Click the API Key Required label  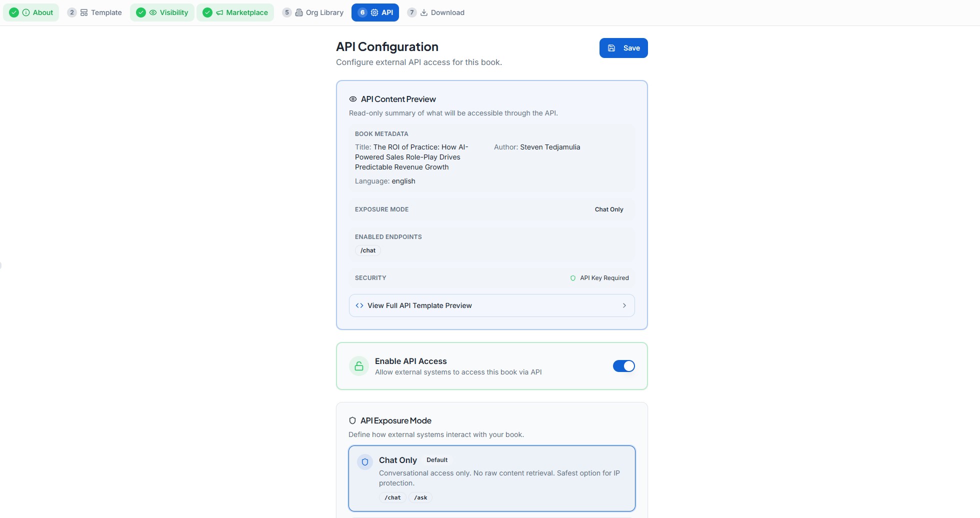click(x=604, y=278)
